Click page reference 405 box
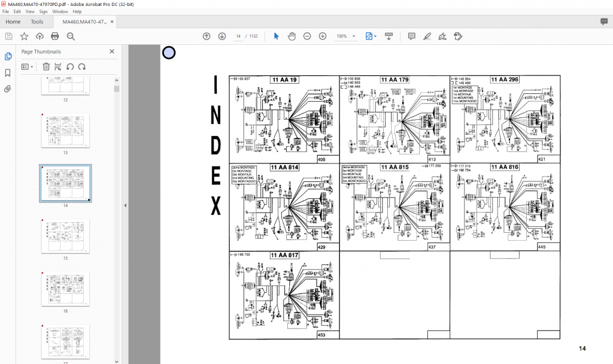The height and width of the screenshot is (364, 613). [328, 159]
